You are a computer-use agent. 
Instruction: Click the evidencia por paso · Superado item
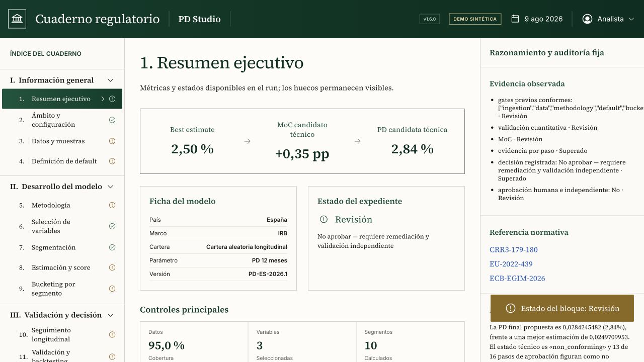tap(543, 151)
